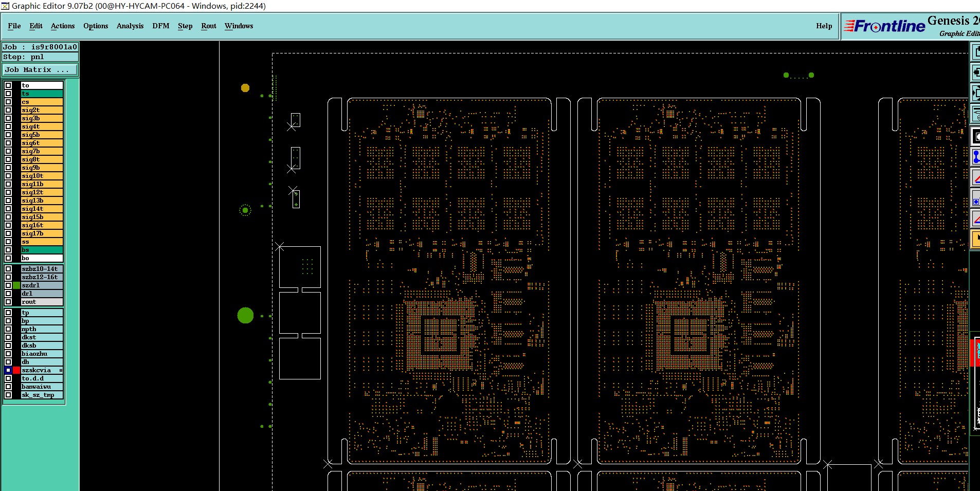Open the Step menu
The height and width of the screenshot is (491, 980).
click(x=185, y=26)
